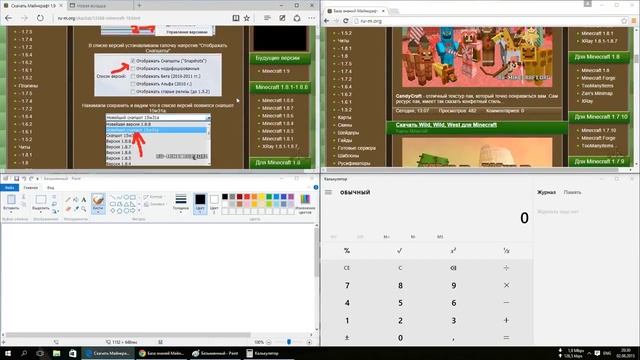This screenshot has height=360, width=640.
Task: Select the Pencil tool in Paint
Action: (x=68, y=199)
